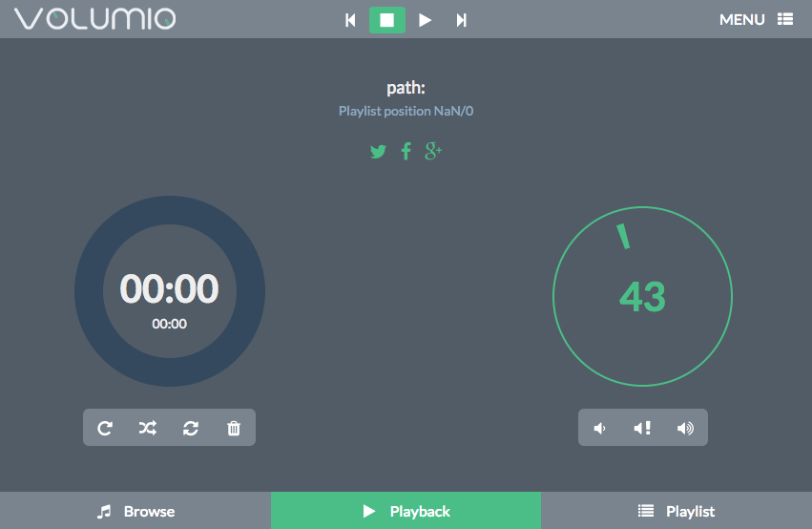Clear the queue with the trash icon
Viewport: 812px width, 529px height.
click(234, 428)
